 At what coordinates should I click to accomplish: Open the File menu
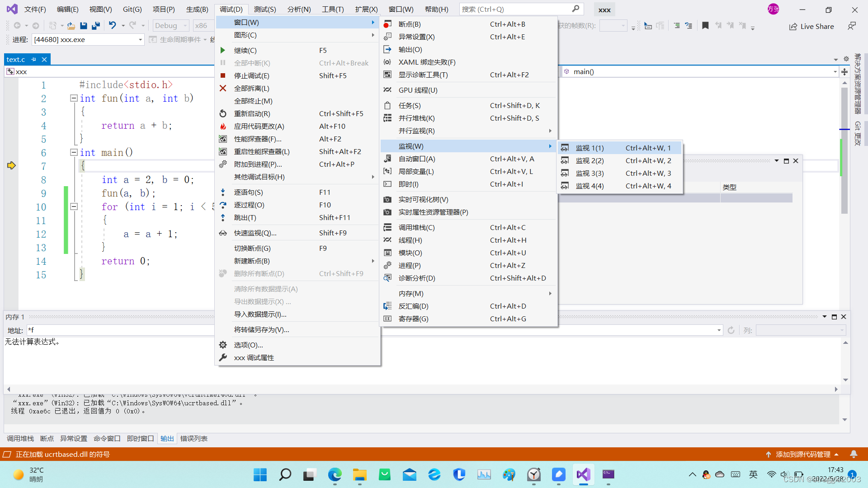point(35,9)
